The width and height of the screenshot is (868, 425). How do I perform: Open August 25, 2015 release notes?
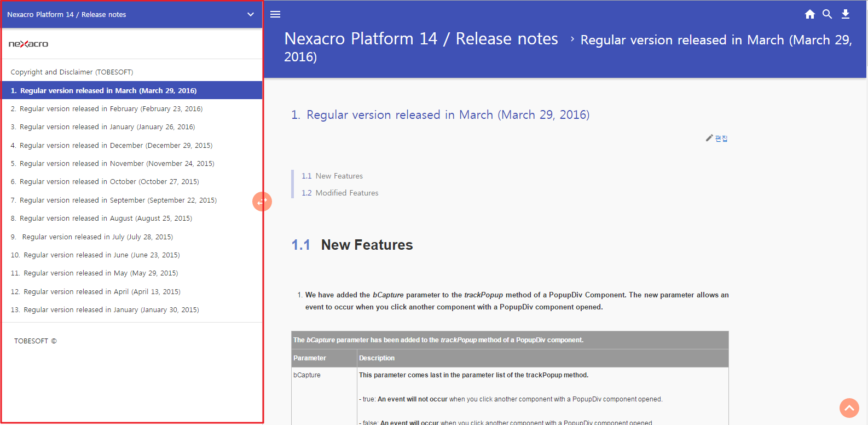pos(101,218)
